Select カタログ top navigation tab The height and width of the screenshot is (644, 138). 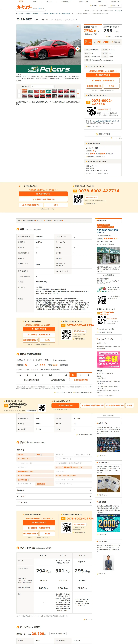[49, 2]
